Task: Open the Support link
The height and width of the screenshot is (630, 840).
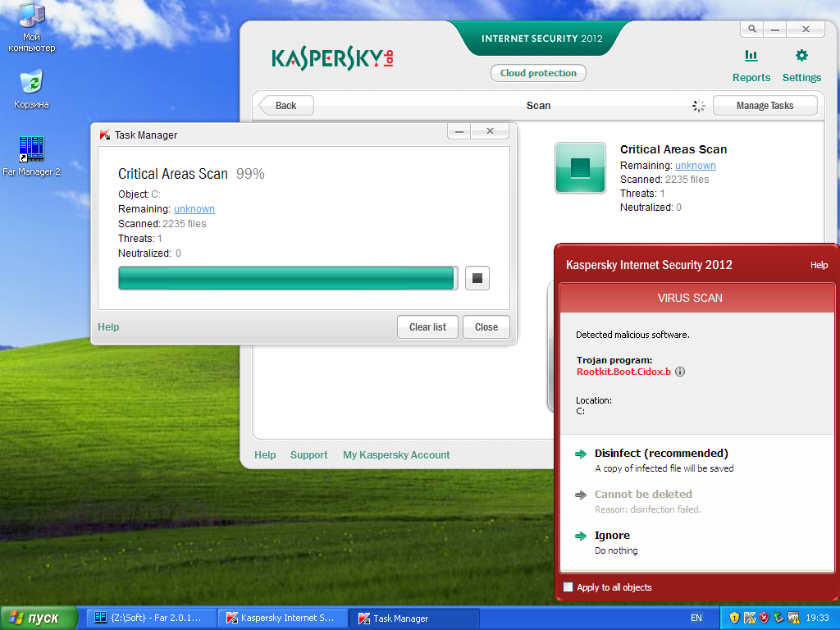Action: [308, 454]
